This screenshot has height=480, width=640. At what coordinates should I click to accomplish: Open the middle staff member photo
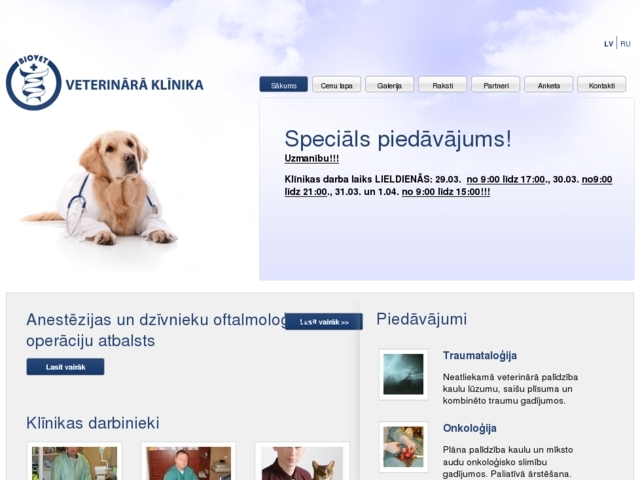(x=188, y=461)
